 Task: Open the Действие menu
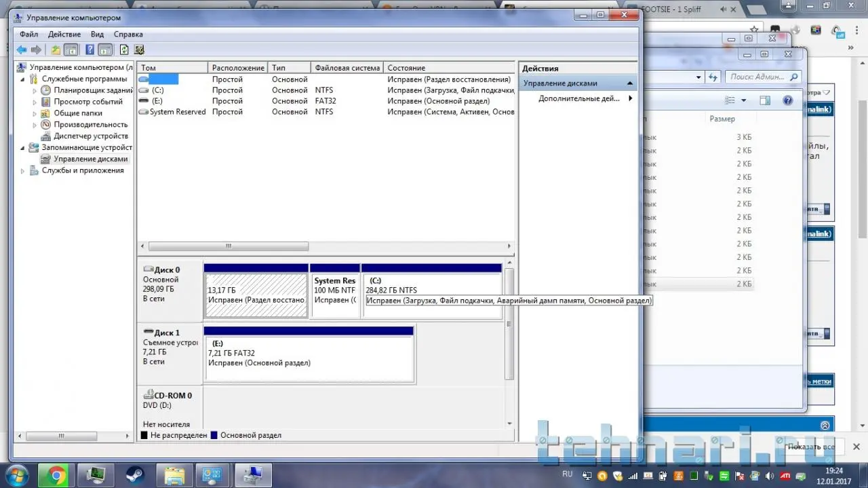coord(64,34)
